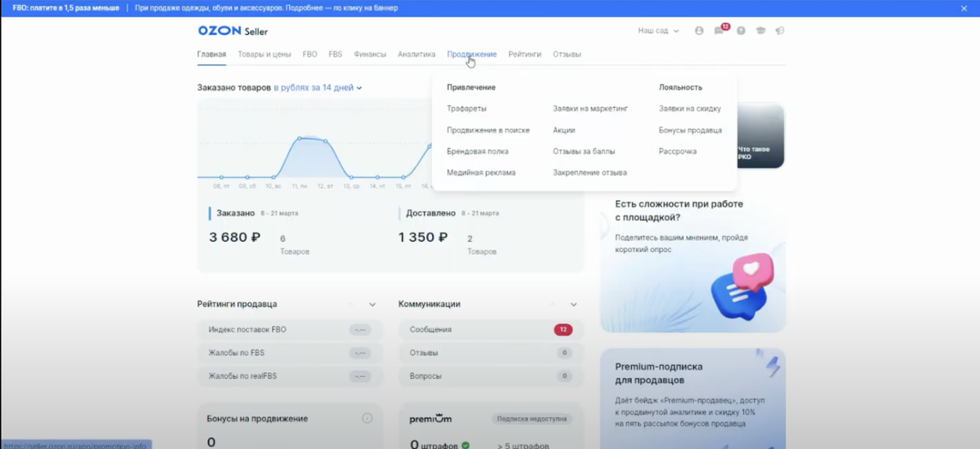This screenshot has width=980, height=449.
Task: Click the '> 5 штрафов' label
Action: 523,446
